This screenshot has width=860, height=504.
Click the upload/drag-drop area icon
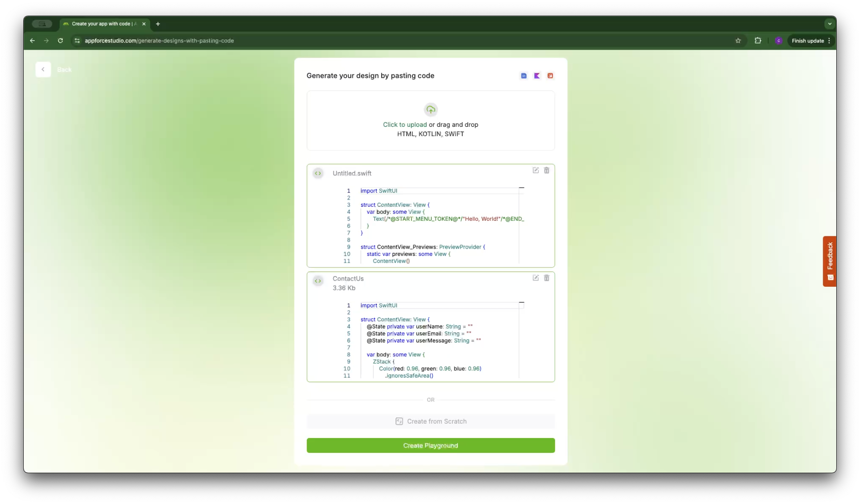[x=430, y=110]
